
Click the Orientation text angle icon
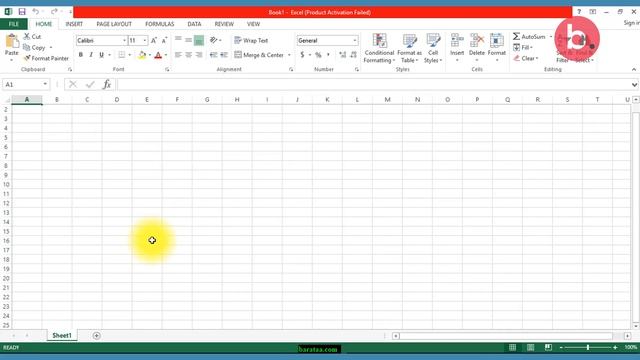(x=213, y=40)
